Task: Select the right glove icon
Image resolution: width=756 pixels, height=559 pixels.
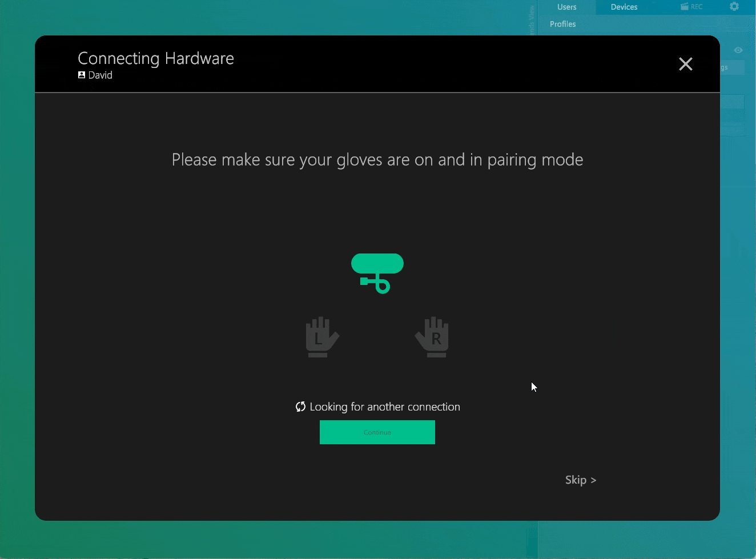Action: coord(432,337)
